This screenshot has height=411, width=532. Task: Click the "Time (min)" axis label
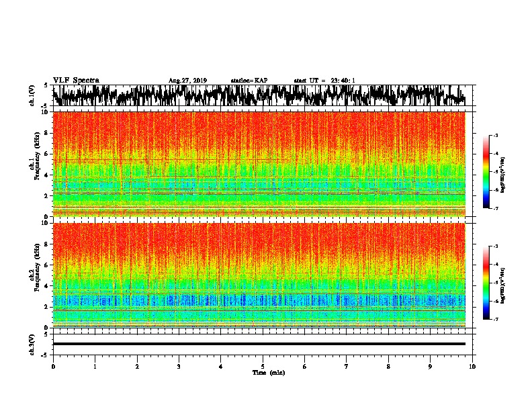[x=269, y=373]
